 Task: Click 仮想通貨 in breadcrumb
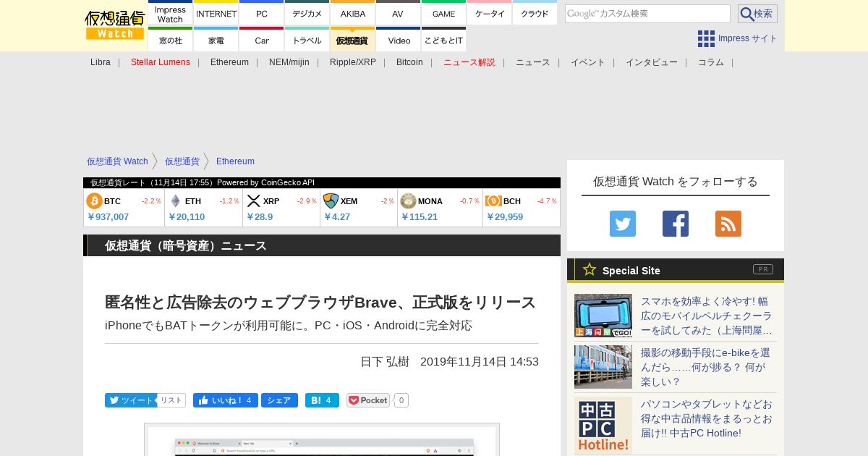point(182,161)
